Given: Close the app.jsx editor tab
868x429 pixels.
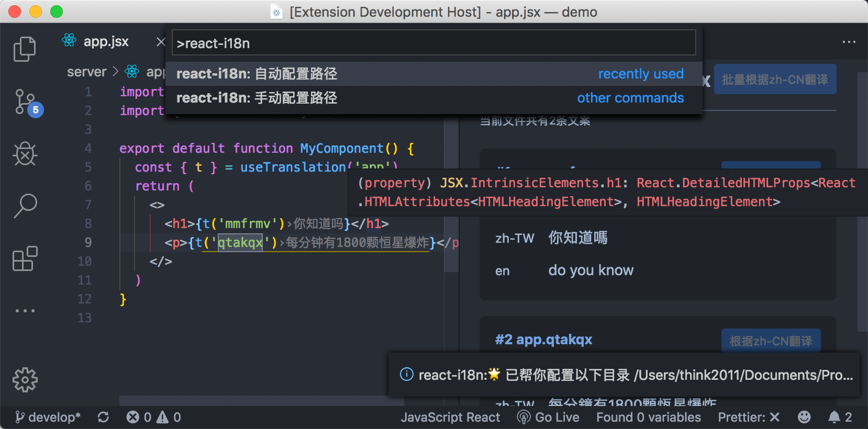Looking at the screenshot, I should coord(161,42).
